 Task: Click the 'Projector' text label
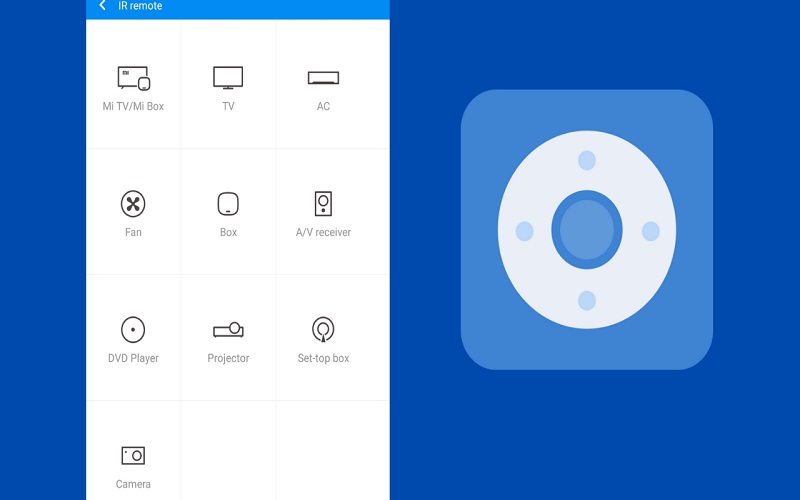pyautogui.click(x=228, y=358)
